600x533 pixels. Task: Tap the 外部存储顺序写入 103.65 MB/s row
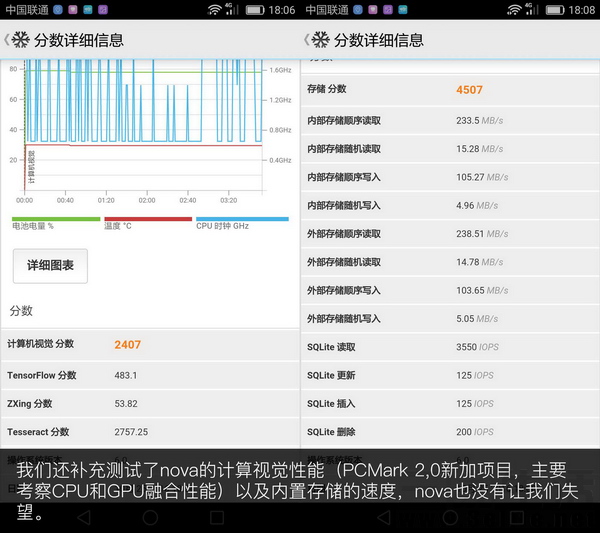point(450,290)
